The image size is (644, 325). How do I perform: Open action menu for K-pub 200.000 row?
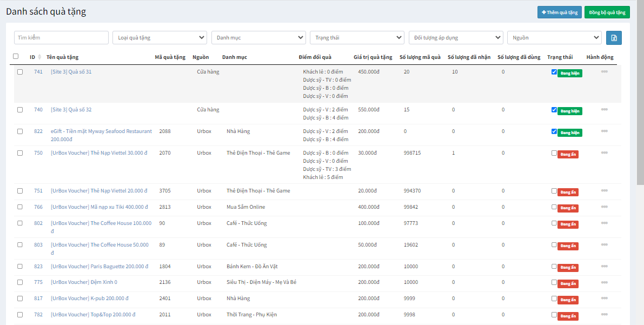(604, 298)
